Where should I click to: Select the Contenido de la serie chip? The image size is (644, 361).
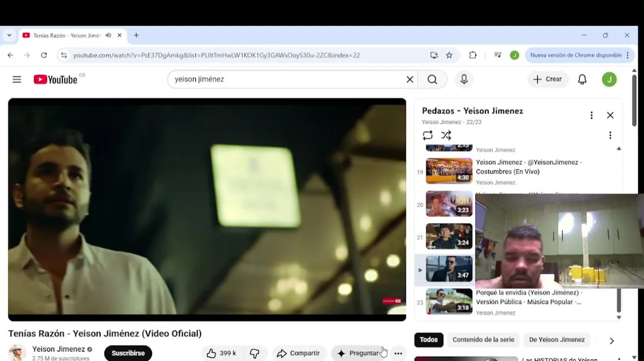(x=483, y=339)
